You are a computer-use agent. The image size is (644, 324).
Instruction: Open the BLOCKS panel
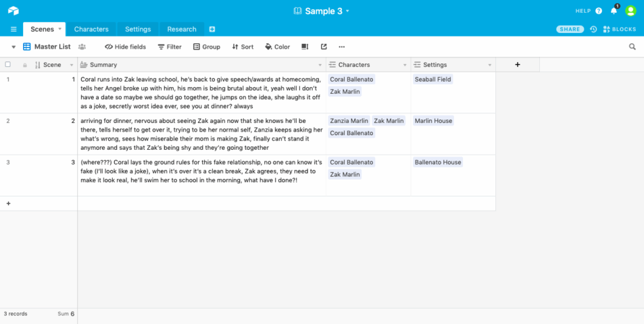[x=619, y=29]
